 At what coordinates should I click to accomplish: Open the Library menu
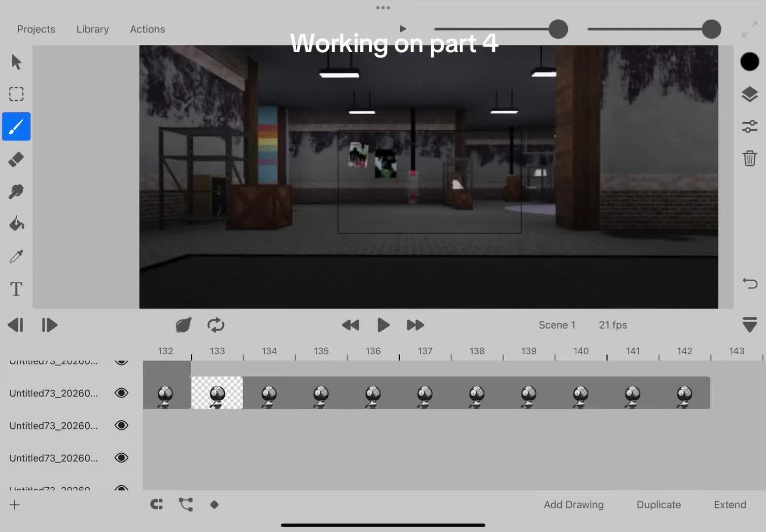93,29
